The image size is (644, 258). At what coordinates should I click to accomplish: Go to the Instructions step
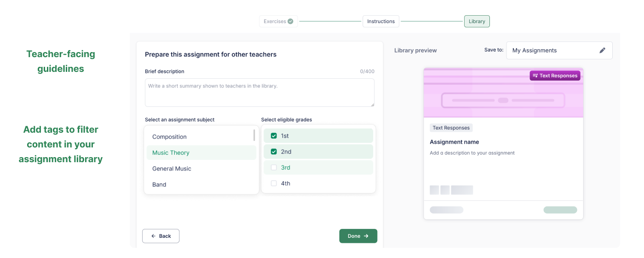(381, 21)
